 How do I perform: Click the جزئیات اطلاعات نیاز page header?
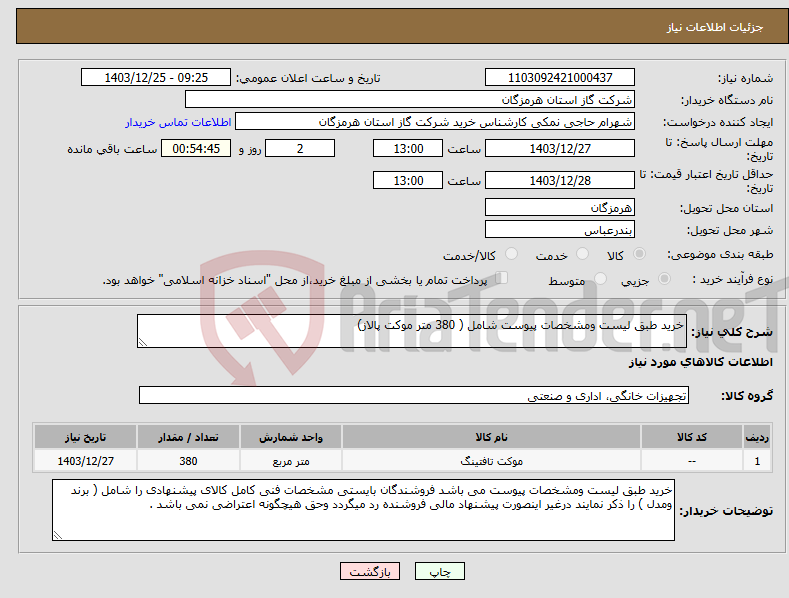[x=715, y=27]
